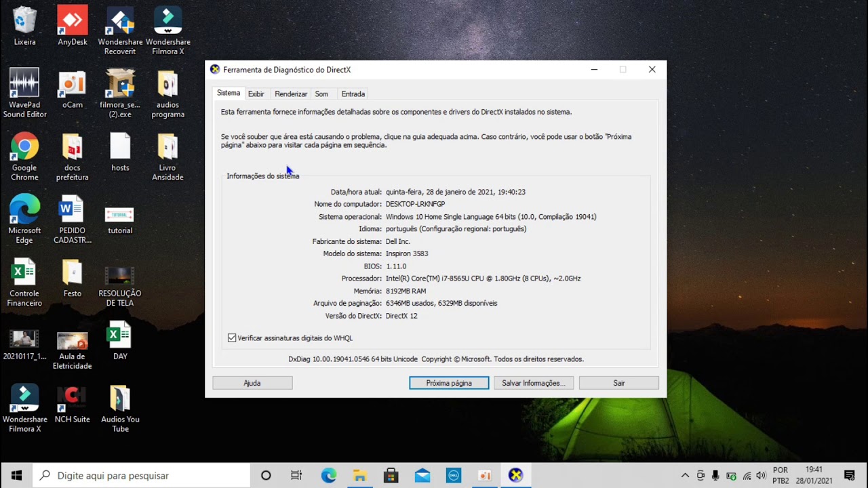Launch Edge from the taskbar

329,475
